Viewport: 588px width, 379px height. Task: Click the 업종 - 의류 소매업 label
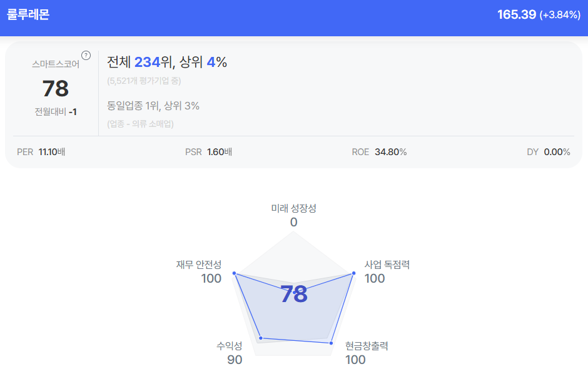140,124
